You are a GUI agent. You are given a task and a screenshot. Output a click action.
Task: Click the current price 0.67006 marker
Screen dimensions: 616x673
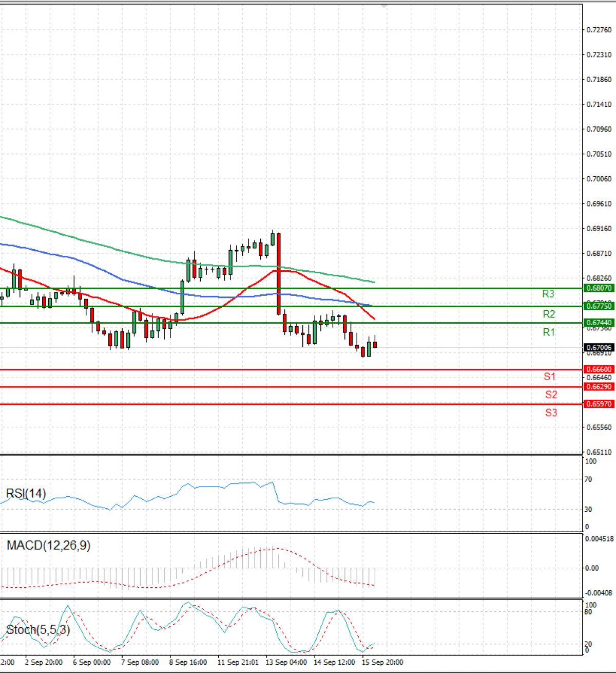pyautogui.click(x=599, y=348)
